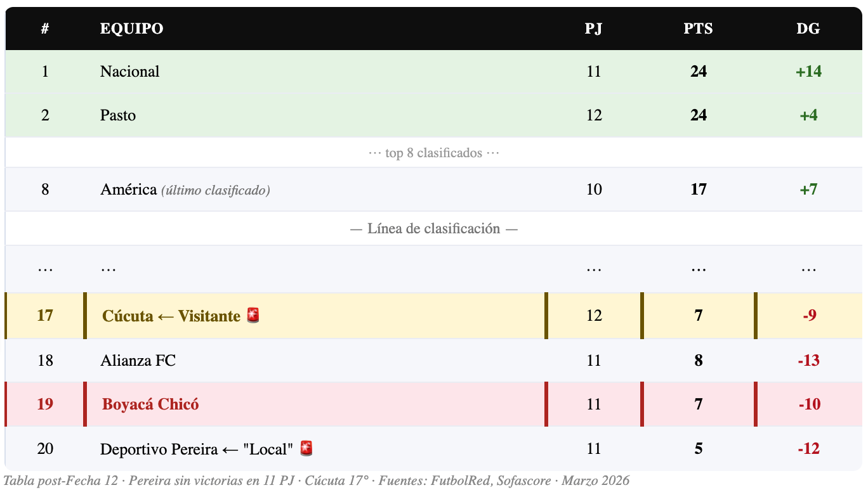Select the Nacional team row
868x497 pixels.
tap(434, 72)
